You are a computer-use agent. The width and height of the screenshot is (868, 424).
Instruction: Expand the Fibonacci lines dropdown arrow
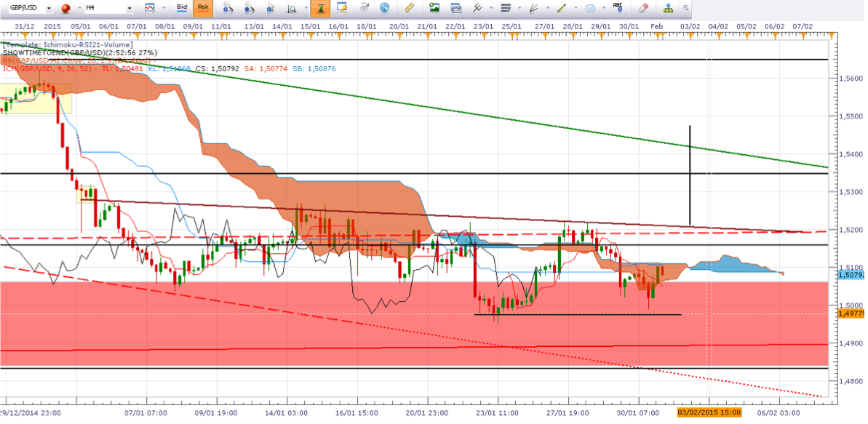518,9
